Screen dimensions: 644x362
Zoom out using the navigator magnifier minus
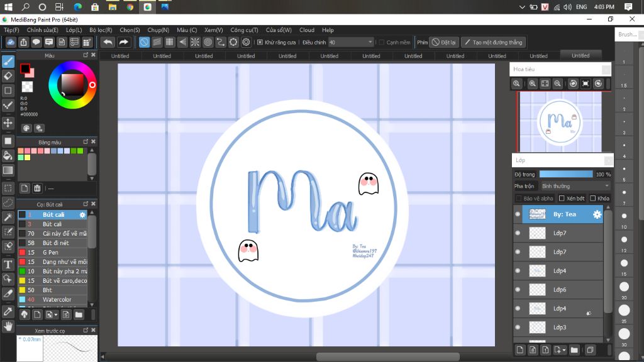point(557,84)
